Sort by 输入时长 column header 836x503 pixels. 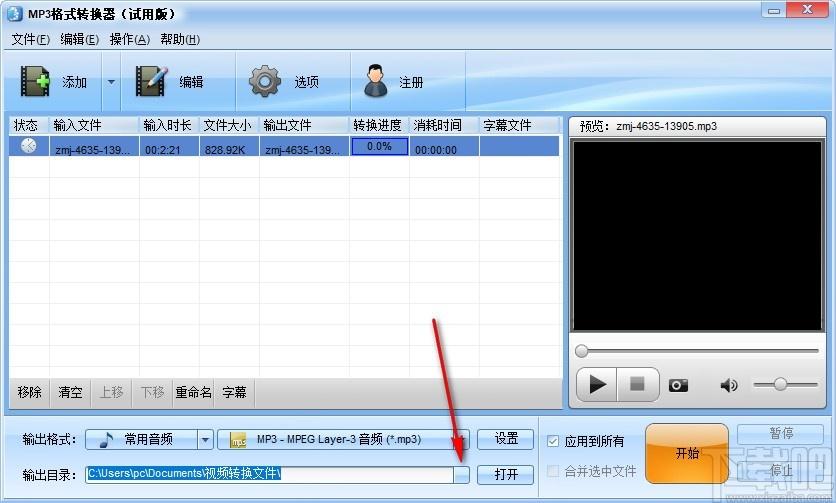(x=169, y=125)
